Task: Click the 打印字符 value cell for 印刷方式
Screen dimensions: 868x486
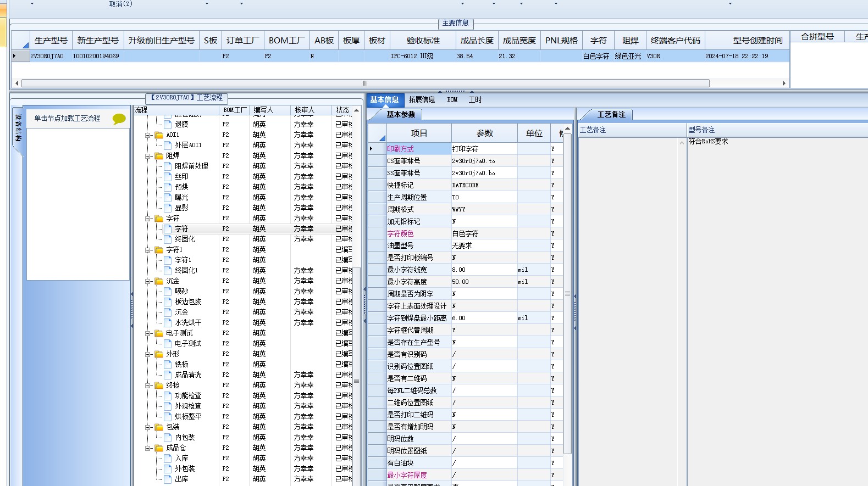Action: [484, 149]
